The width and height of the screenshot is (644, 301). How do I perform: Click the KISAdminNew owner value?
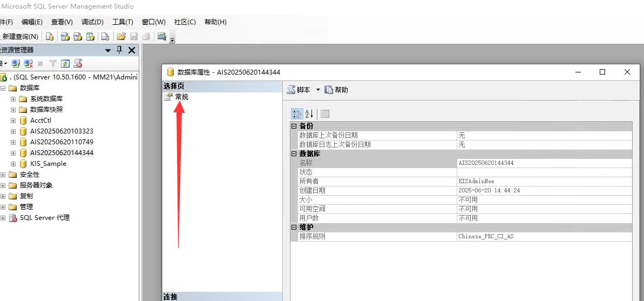tap(476, 181)
